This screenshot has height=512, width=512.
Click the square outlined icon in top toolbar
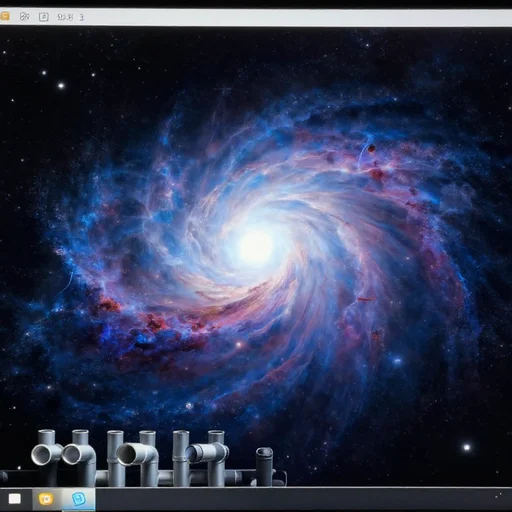[x=44, y=17]
